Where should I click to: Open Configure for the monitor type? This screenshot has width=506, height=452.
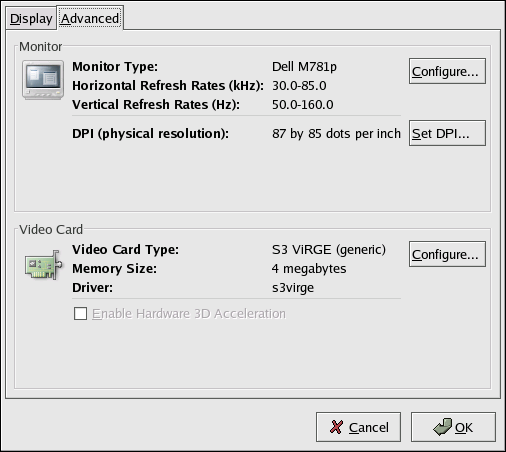[447, 71]
